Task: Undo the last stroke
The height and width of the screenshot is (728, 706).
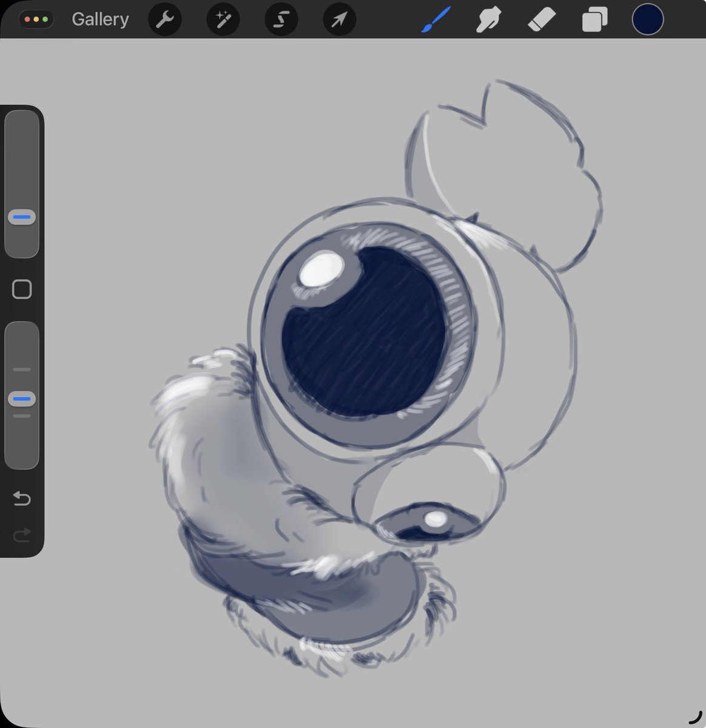Action: point(22,499)
